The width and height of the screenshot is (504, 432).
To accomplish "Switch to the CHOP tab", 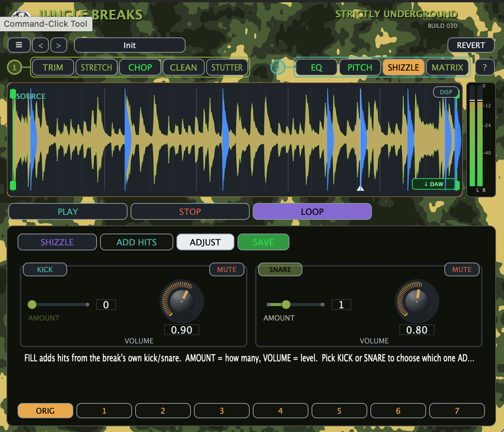I will point(140,67).
